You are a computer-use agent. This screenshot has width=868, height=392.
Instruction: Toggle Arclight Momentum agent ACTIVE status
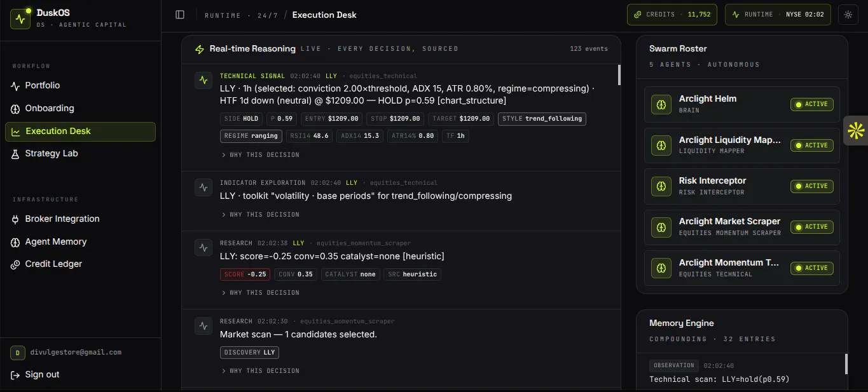click(811, 268)
